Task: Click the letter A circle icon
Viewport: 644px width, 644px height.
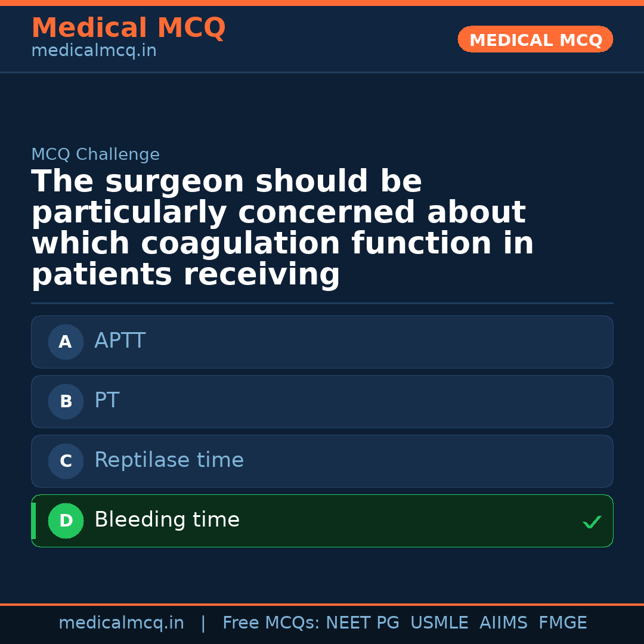Action: point(66,342)
